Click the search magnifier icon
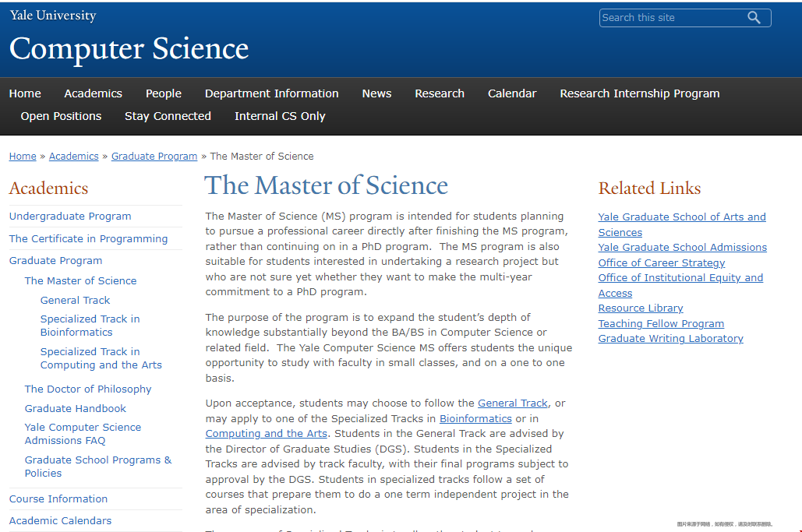 point(754,18)
